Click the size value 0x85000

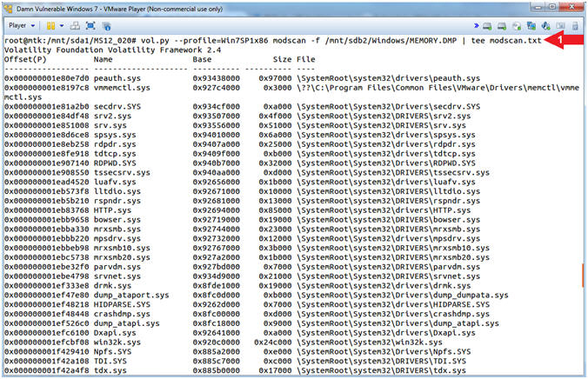click(275, 210)
